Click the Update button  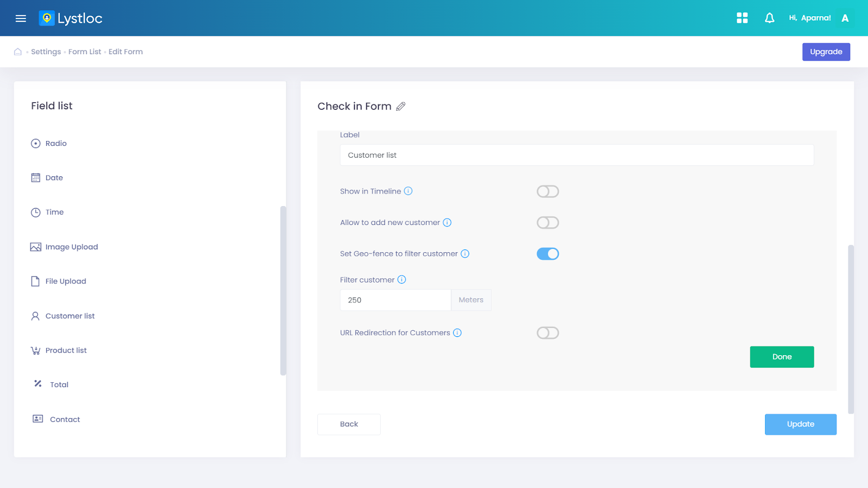tap(801, 425)
